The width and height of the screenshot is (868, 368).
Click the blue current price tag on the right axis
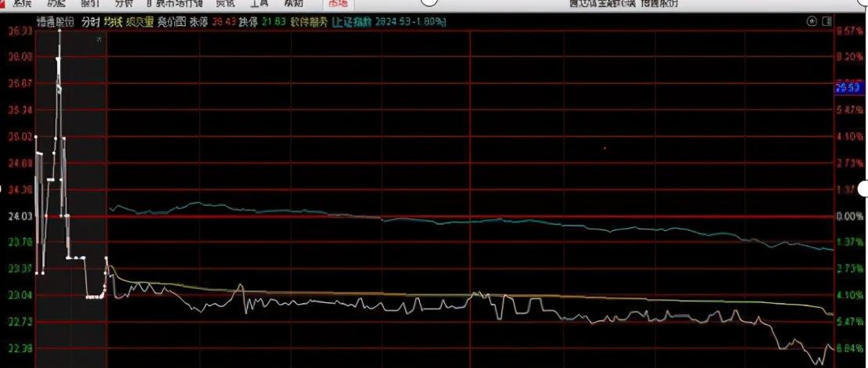[849, 88]
